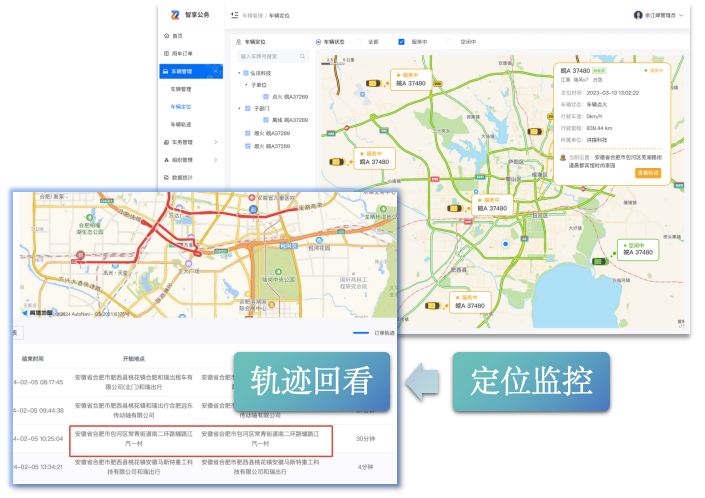Click the green 新能源 tag in popup

click(x=599, y=71)
